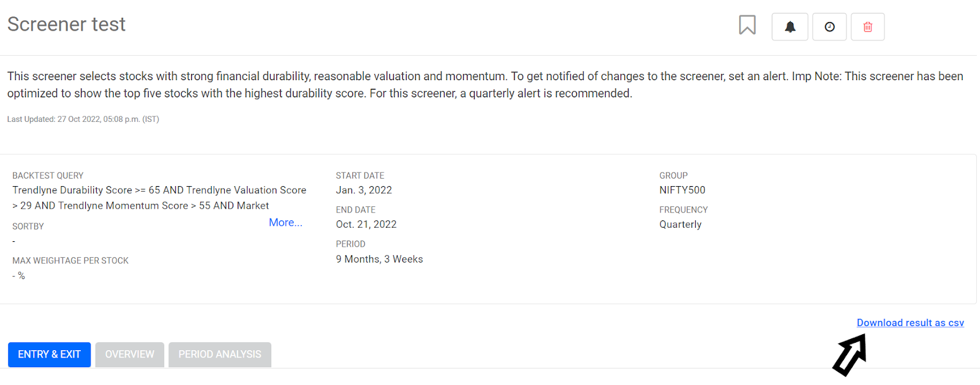The height and width of the screenshot is (385, 980).
Task: Switch to the ENTRY & EXIT tab
Action: click(49, 354)
